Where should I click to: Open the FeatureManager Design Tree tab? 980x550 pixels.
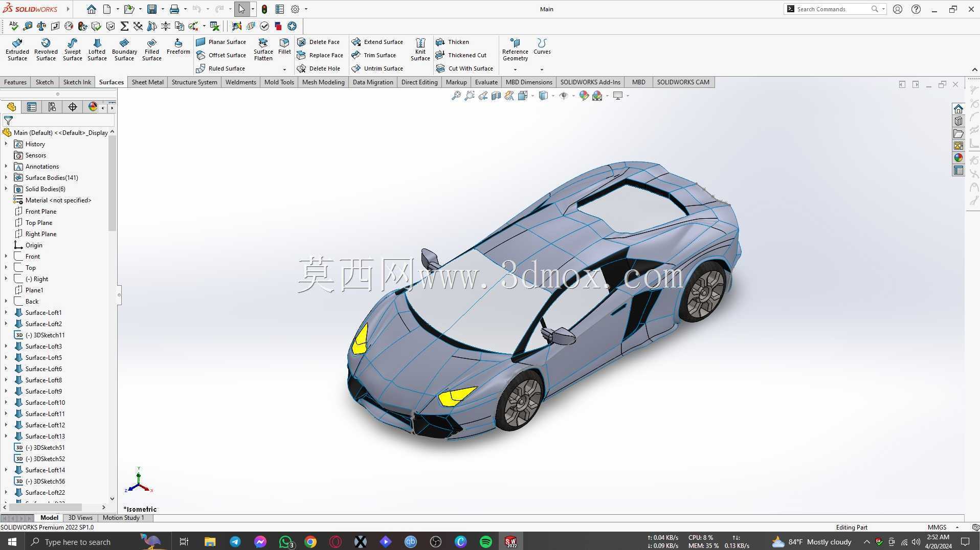pyautogui.click(x=11, y=107)
